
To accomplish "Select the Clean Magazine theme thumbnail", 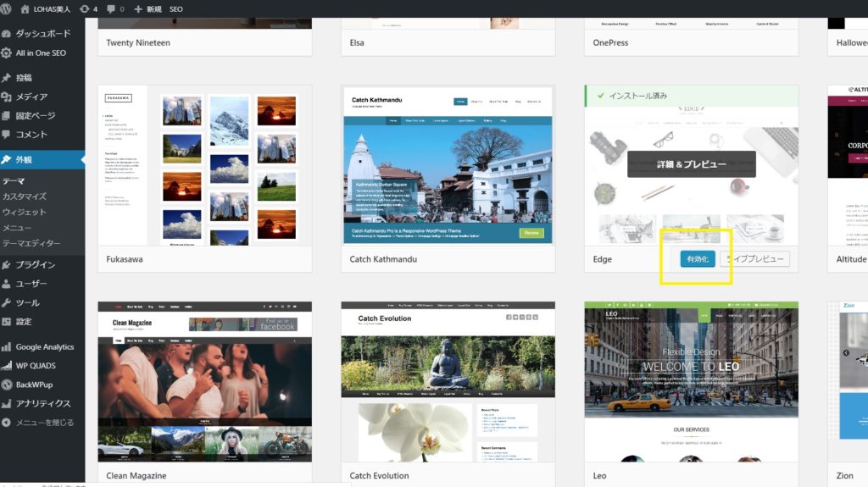I will point(205,382).
